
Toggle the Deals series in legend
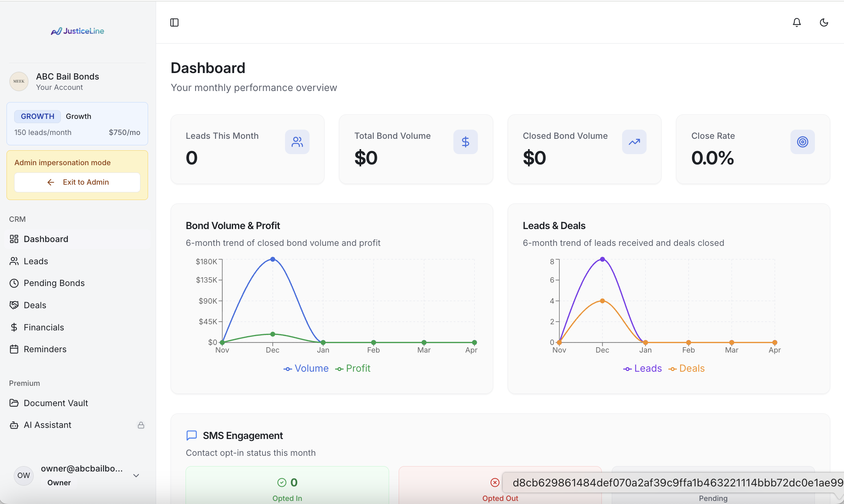coord(686,368)
